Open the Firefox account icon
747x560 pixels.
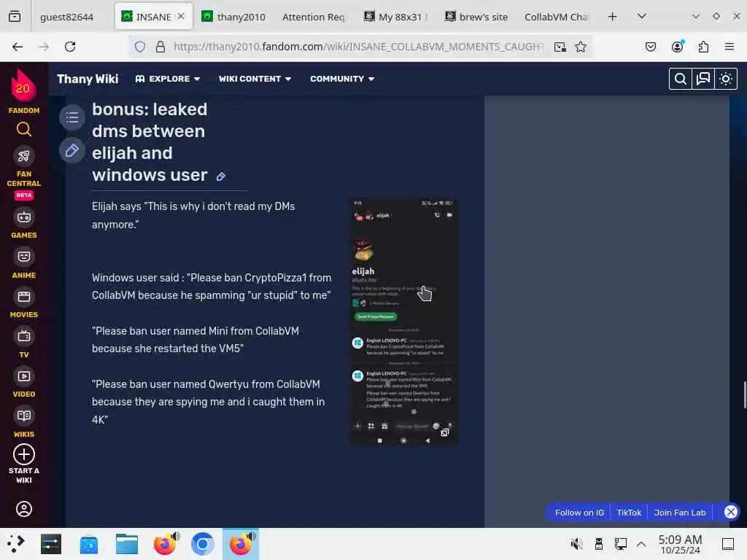pyautogui.click(x=677, y=47)
